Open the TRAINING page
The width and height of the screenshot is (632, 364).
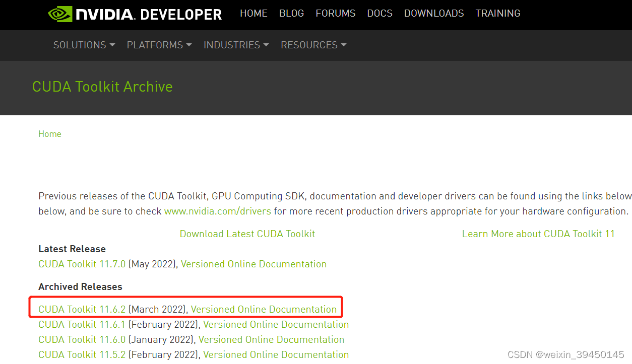click(498, 14)
